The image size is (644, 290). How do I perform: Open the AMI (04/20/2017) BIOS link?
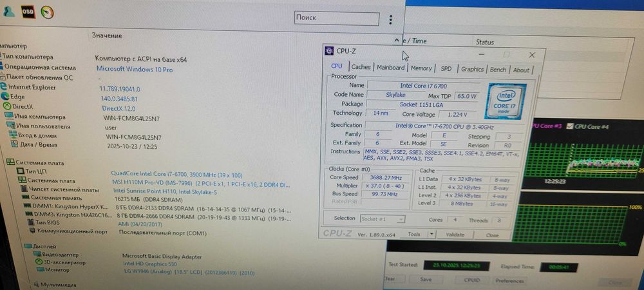point(140,224)
